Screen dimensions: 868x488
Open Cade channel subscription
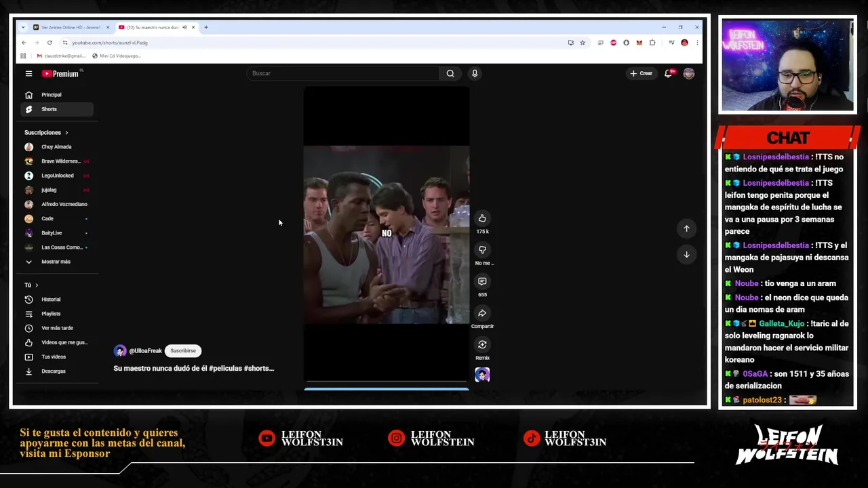point(58,219)
